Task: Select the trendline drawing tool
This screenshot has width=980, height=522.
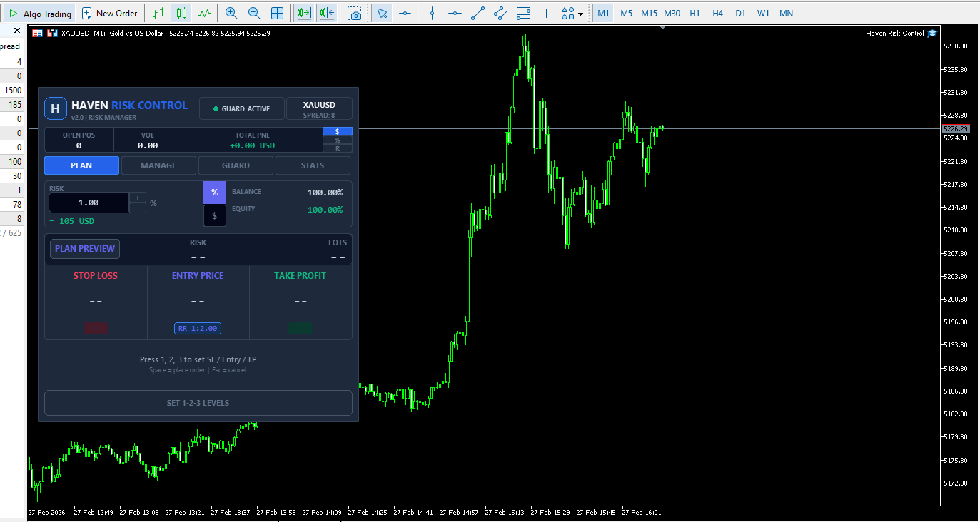Action: point(478,13)
